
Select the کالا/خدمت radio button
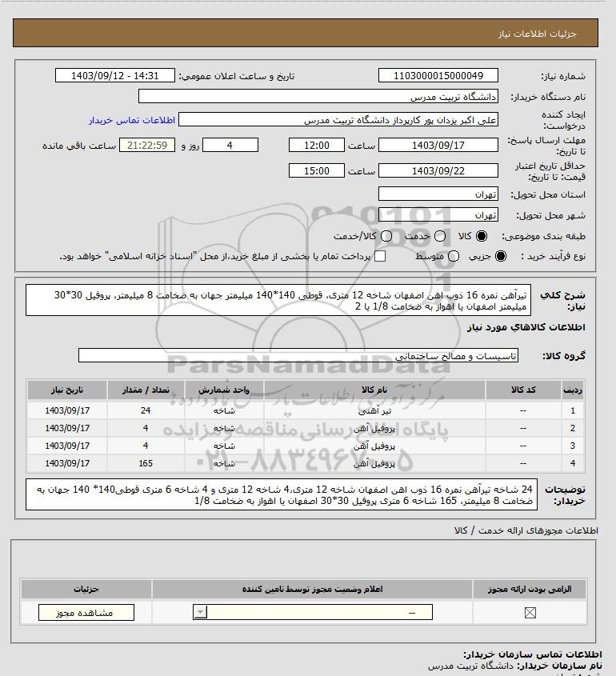tap(386, 236)
